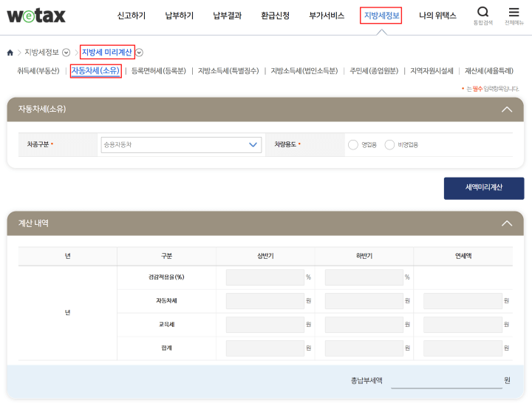This screenshot has width=532, height=415.
Task: Click the 총납부세액 total field
Action: pos(446,381)
